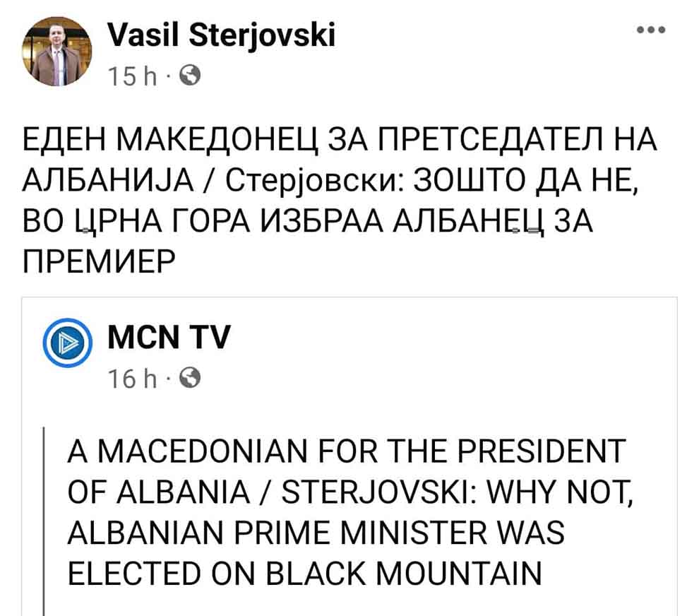Open the three-dots more options menu
The height and width of the screenshot is (616, 699).
650,31
